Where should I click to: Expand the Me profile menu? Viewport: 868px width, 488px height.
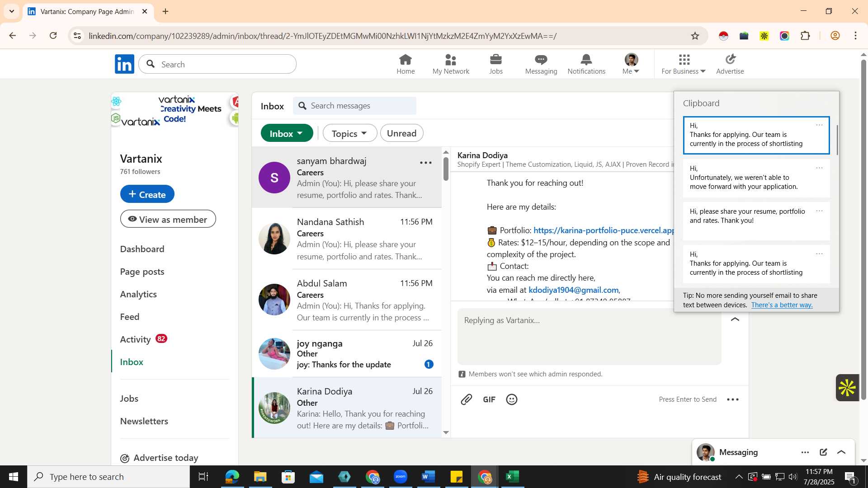tap(631, 64)
